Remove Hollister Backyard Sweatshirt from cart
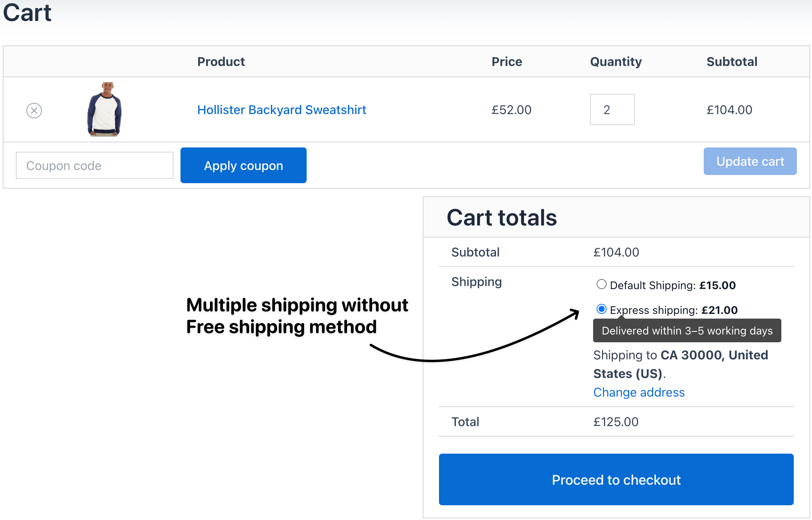Screen dimensions: 812x520 click(34, 111)
